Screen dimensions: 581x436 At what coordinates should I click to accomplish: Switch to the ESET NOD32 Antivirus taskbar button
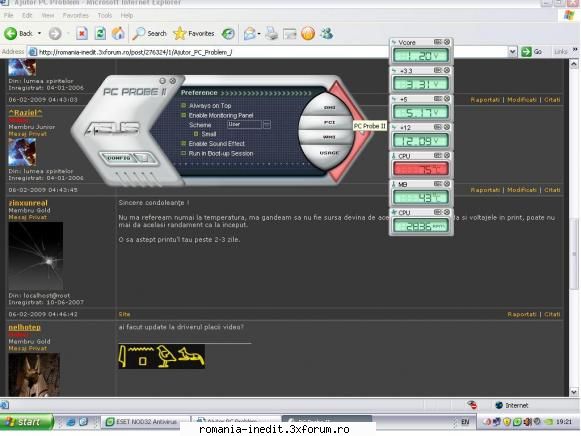(145, 422)
